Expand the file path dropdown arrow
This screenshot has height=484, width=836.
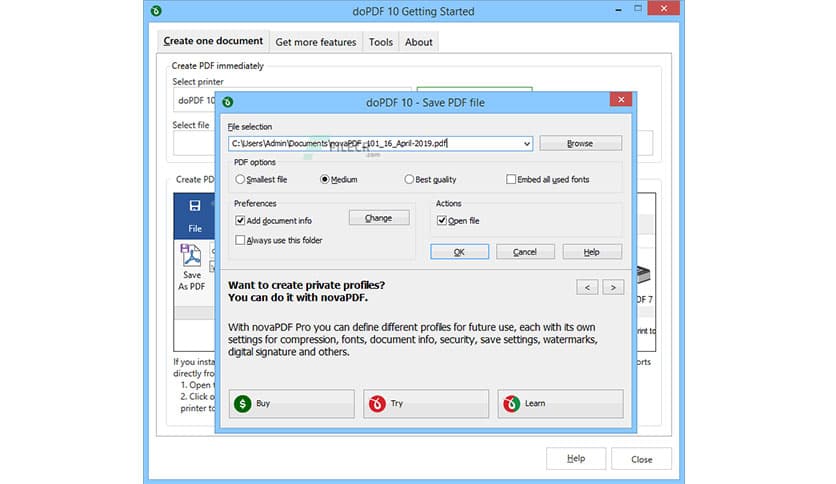[527, 143]
